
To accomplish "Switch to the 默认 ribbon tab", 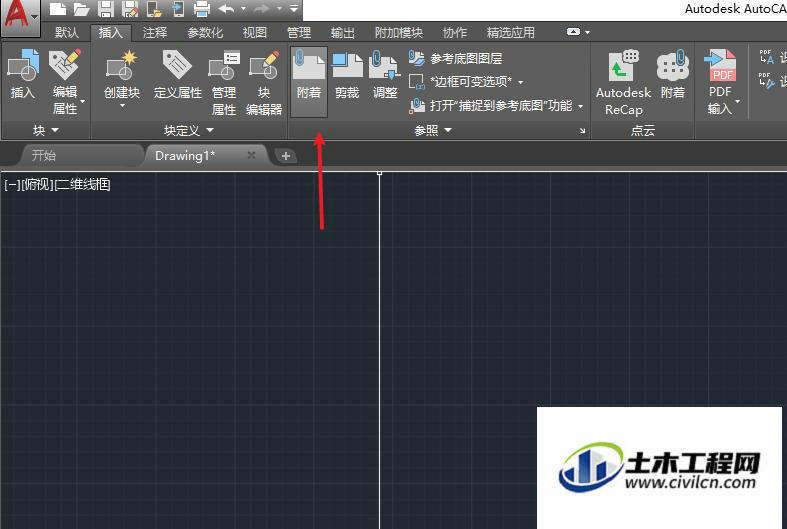I will [67, 33].
